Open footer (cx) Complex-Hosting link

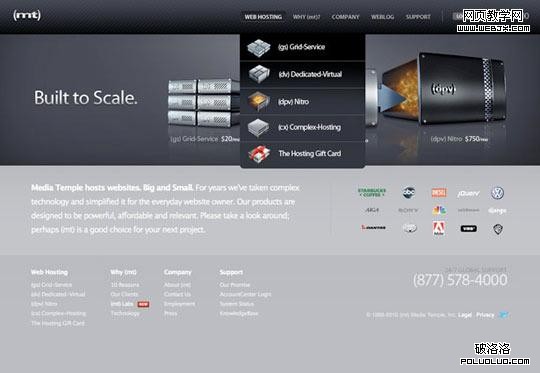click(x=58, y=314)
